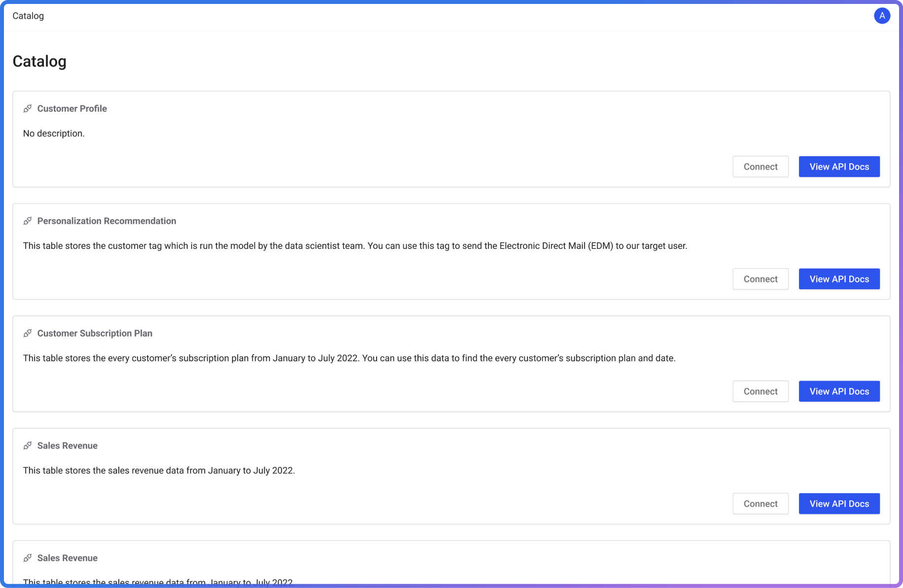Hit Connect on the Sales Revenue card
Viewport: 903px width, 588px height.
(760, 504)
